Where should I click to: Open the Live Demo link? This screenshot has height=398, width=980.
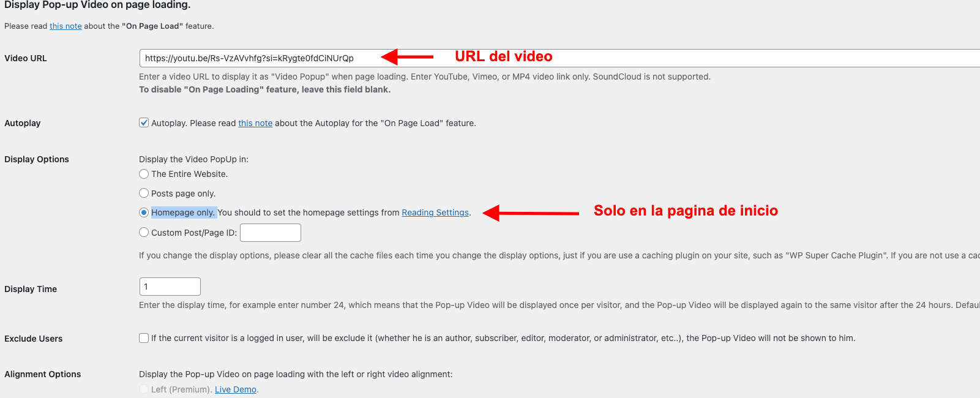pyautogui.click(x=236, y=389)
